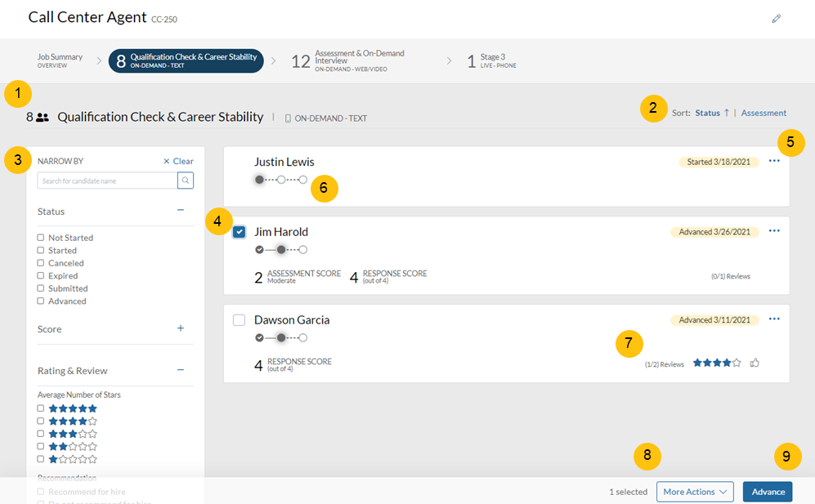Sort candidates by Assessment
This screenshot has width=815, height=504.
(764, 114)
